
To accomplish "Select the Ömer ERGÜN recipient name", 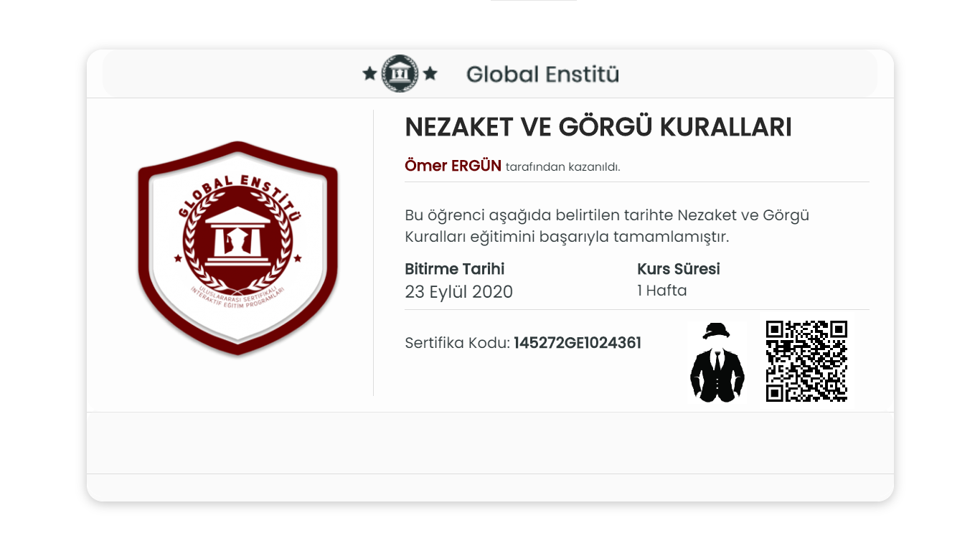I will pyautogui.click(x=453, y=166).
